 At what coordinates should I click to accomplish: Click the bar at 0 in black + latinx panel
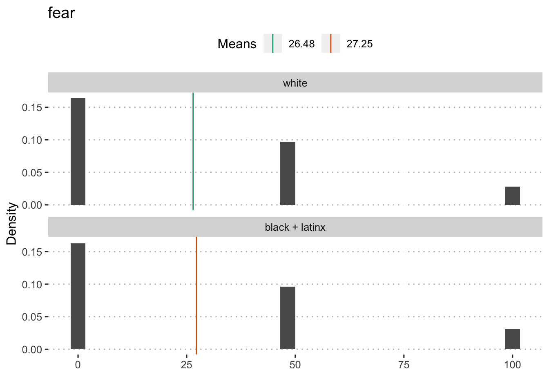[78, 296]
